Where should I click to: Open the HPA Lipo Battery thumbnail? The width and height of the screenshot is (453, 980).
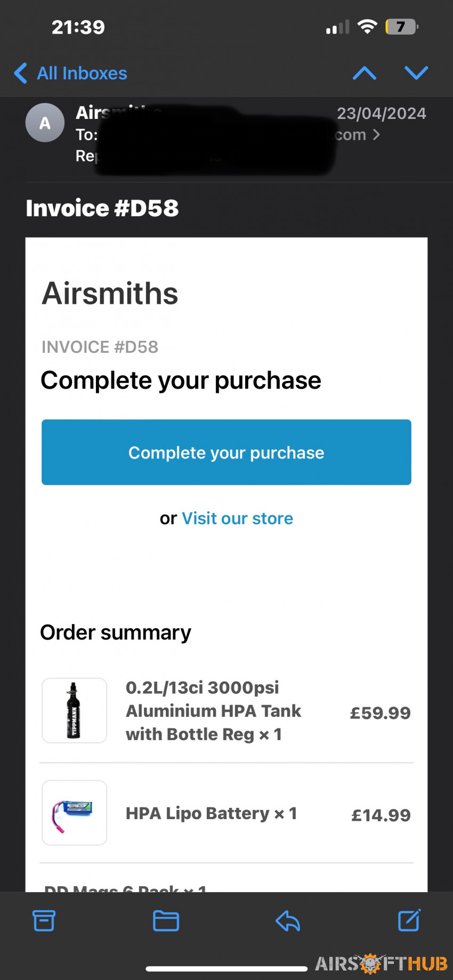click(x=74, y=813)
